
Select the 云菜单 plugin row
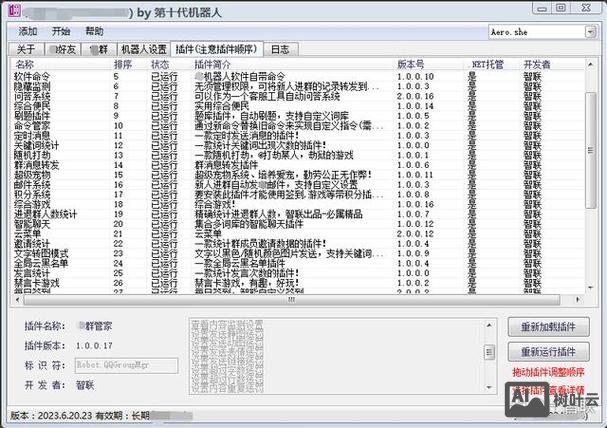(x=298, y=234)
